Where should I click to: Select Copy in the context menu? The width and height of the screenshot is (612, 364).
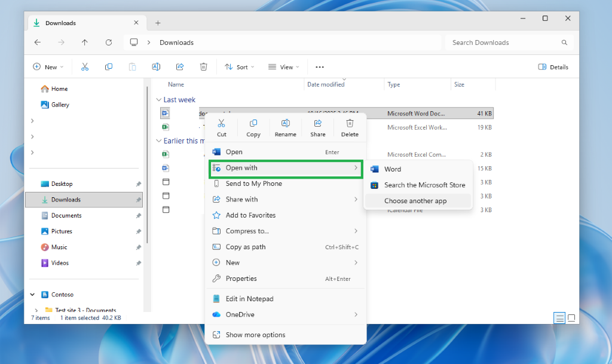click(x=253, y=128)
